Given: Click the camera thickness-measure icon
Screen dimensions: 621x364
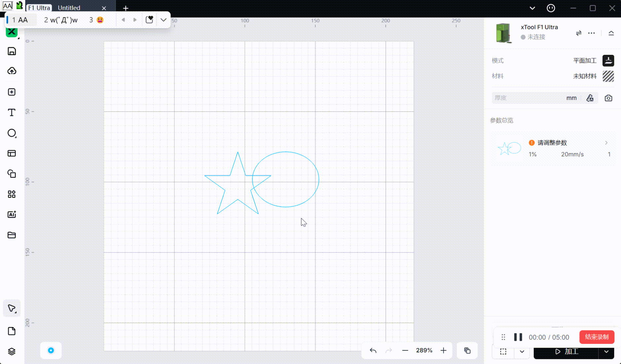Looking at the screenshot, I should tap(608, 98).
